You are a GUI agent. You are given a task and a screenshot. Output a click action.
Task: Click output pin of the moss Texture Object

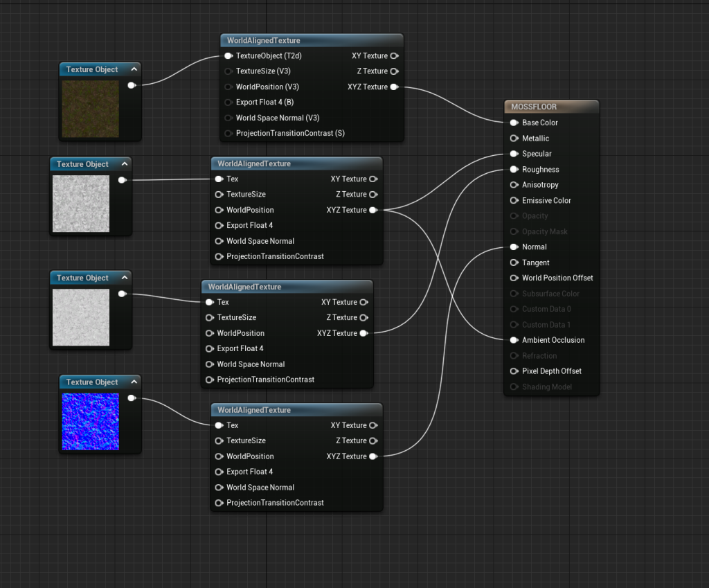[132, 85]
